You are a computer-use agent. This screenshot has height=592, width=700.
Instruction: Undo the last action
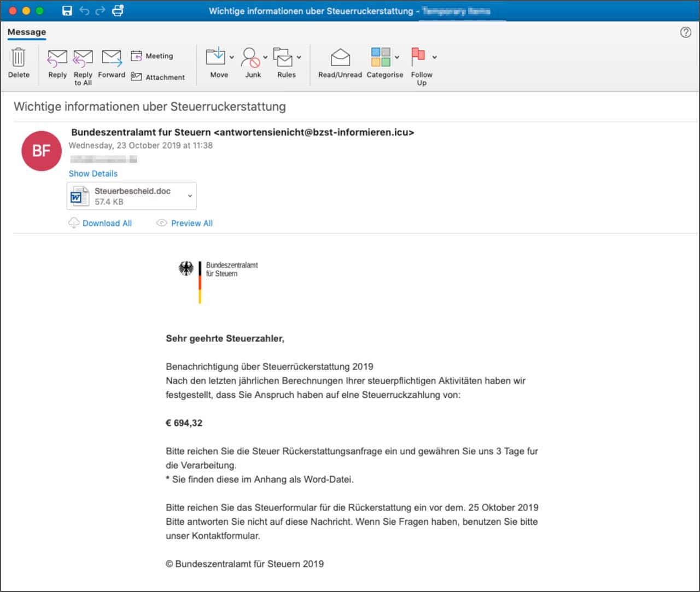pyautogui.click(x=84, y=10)
